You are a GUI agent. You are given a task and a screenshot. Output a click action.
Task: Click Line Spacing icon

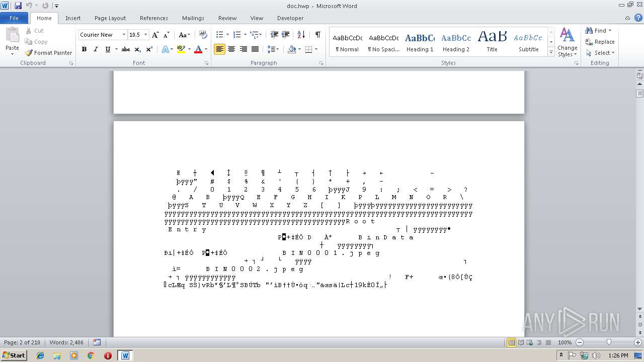point(271,49)
